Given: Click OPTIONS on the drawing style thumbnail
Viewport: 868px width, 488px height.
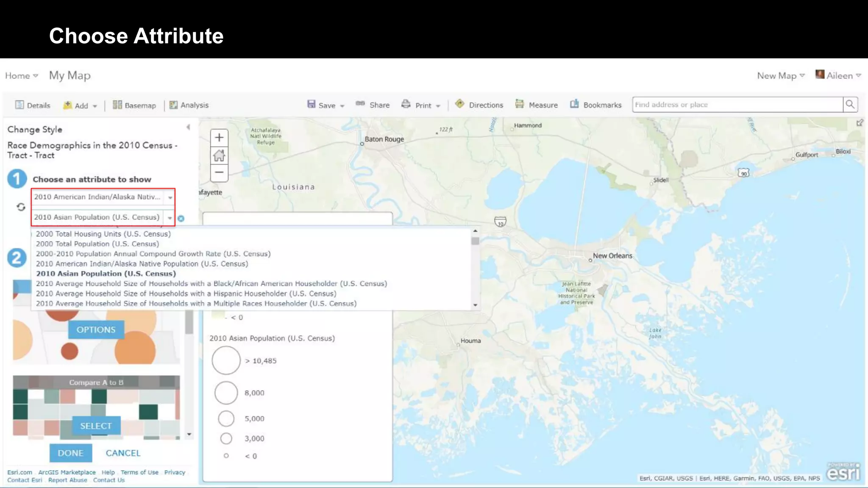Looking at the screenshot, I should 96,330.
